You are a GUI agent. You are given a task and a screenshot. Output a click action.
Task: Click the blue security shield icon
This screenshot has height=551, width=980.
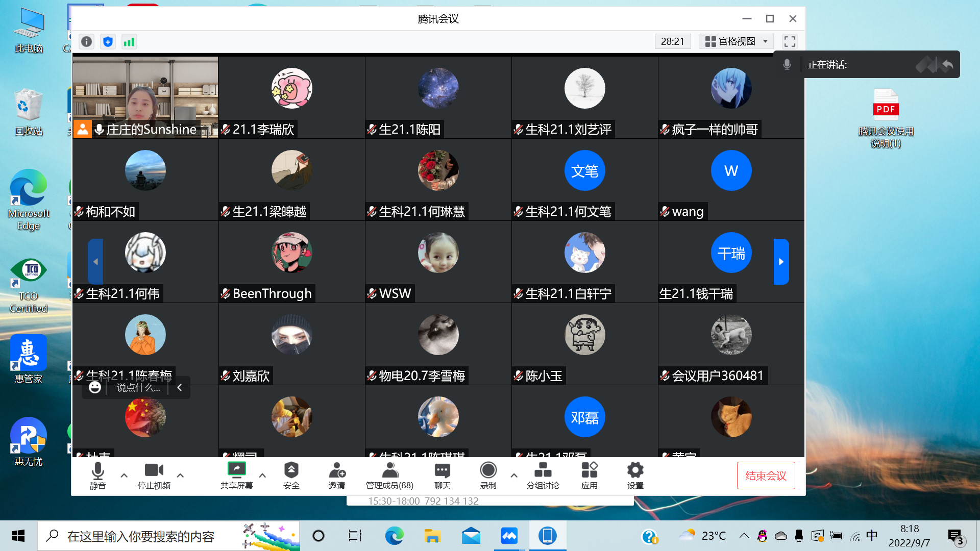click(108, 42)
